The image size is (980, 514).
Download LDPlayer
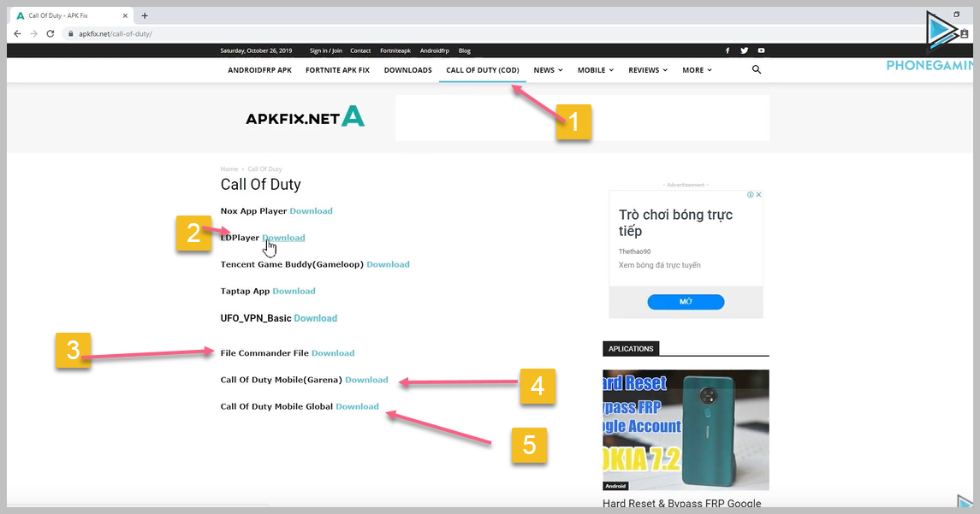pos(284,238)
